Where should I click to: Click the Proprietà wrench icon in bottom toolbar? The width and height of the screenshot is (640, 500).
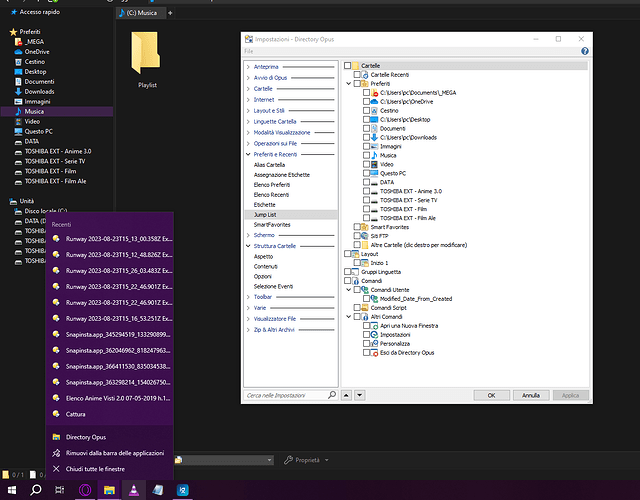click(x=289, y=460)
